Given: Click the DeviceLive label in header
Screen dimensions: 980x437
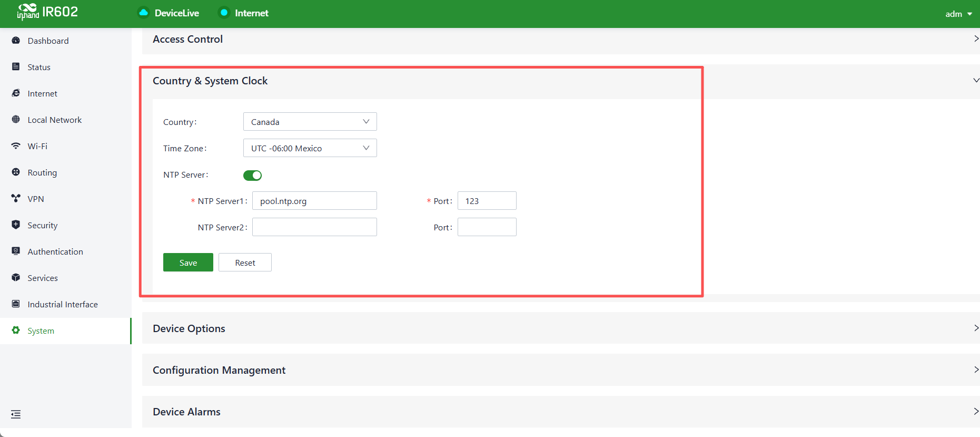Looking at the screenshot, I should tap(177, 13).
